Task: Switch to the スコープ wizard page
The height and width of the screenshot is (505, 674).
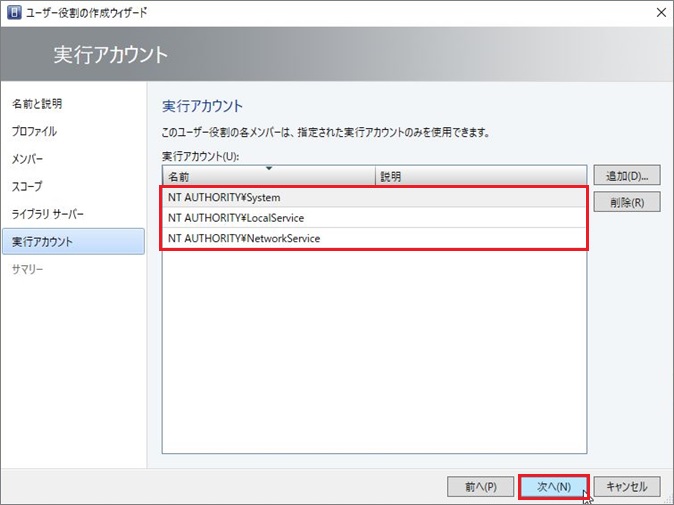Action: 27,186
